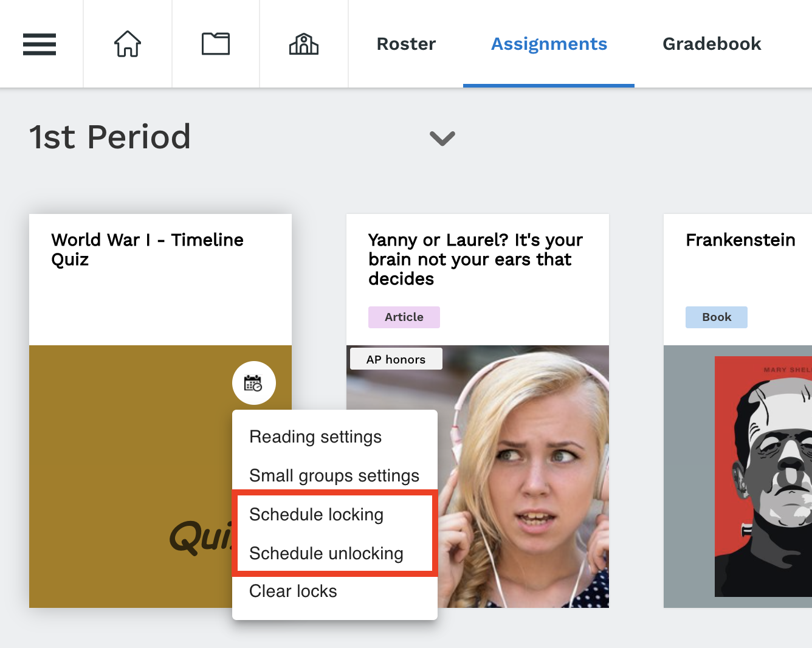The image size is (812, 648).
Task: Open the Frankenstein book cover thumbnail
Action: pos(763,477)
